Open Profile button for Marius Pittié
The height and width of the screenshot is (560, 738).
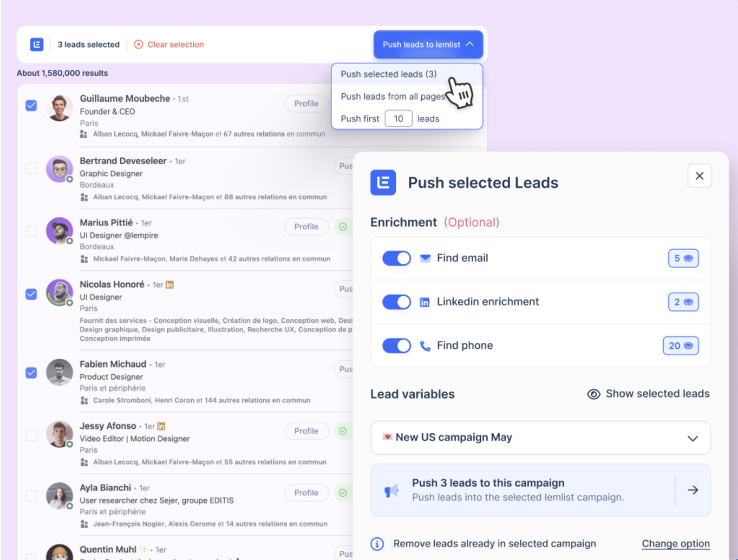tap(306, 226)
